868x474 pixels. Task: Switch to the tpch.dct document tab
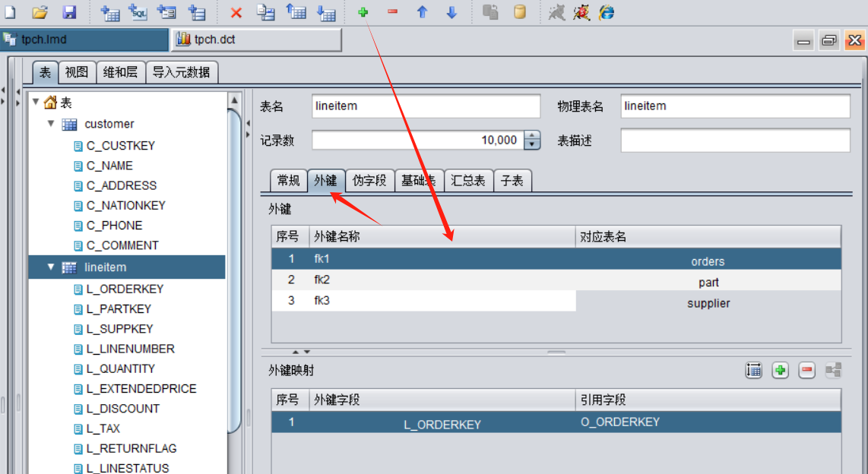pyautogui.click(x=256, y=39)
